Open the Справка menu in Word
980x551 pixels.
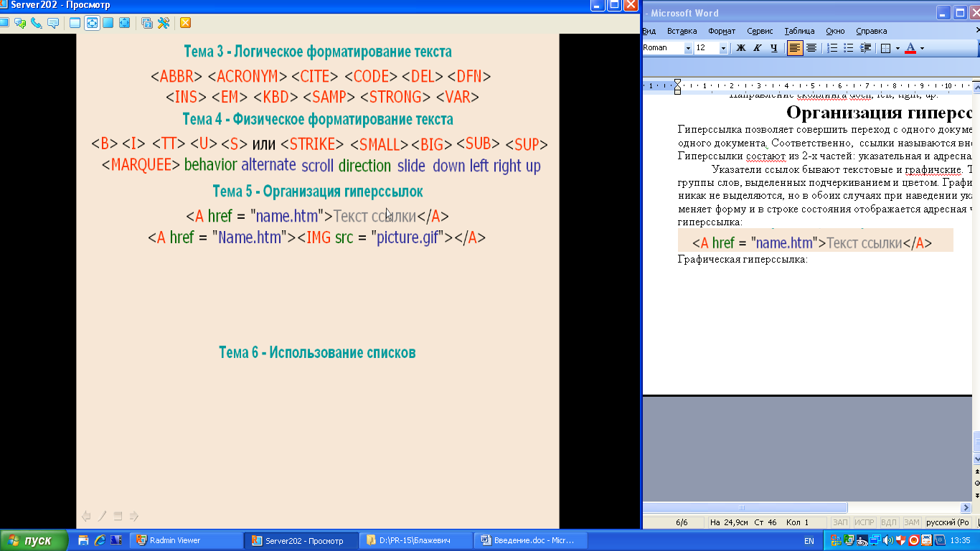(x=872, y=31)
